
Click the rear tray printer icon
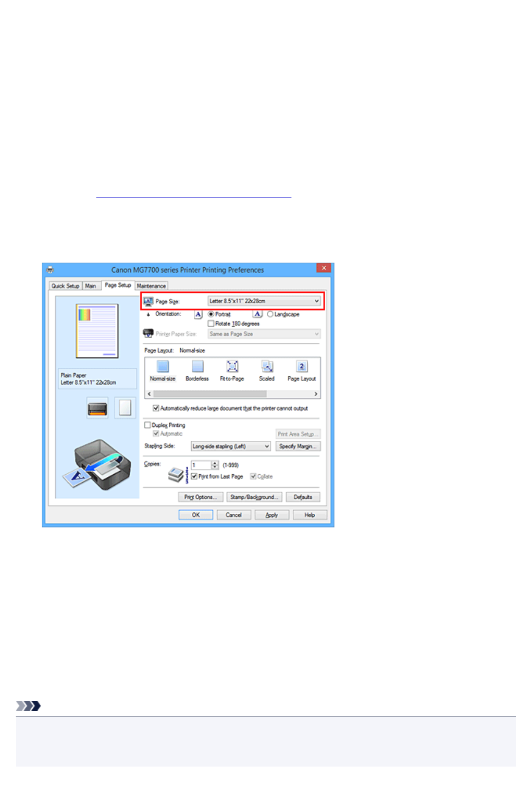coord(97,408)
